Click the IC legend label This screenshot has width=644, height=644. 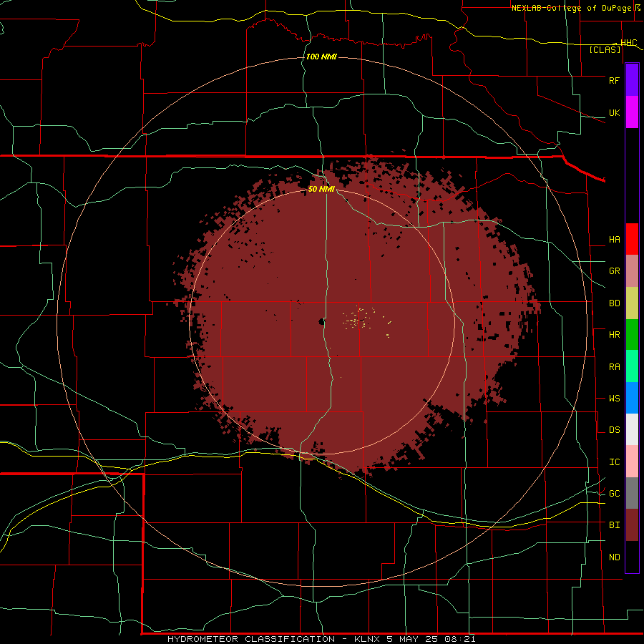click(614, 462)
